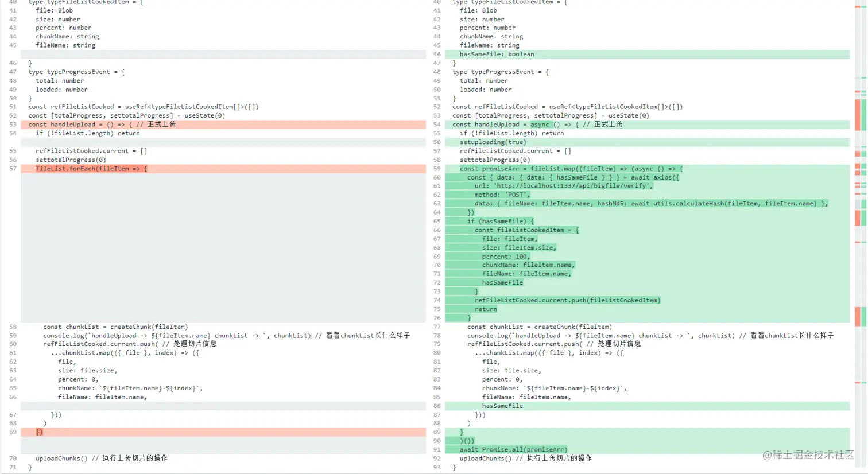Click the 'chunkName: fileItem.name,' line
The height and width of the screenshot is (474, 868).
(x=647, y=265)
